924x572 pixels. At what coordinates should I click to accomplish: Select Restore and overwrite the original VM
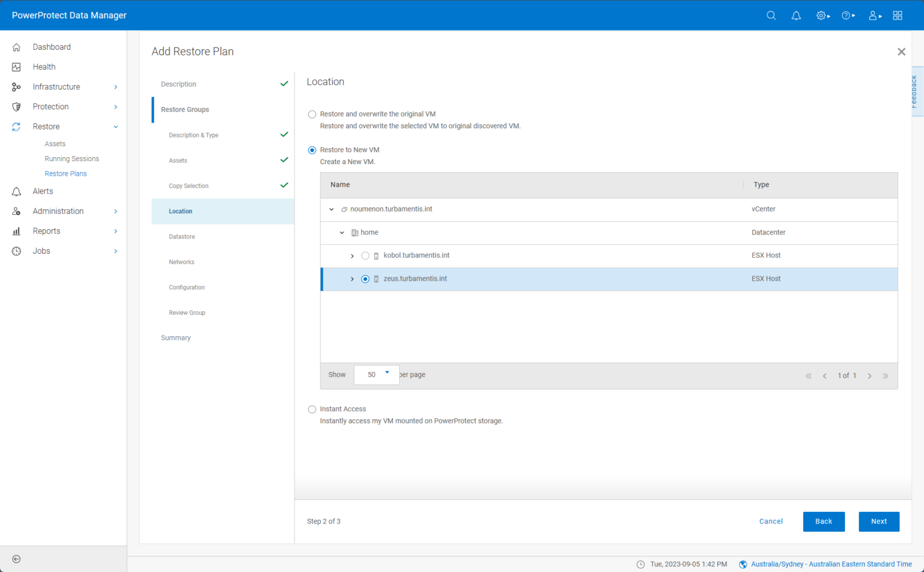click(x=312, y=114)
